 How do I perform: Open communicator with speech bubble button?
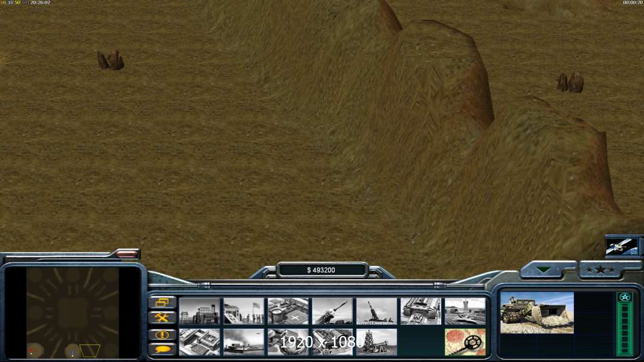coord(163,349)
